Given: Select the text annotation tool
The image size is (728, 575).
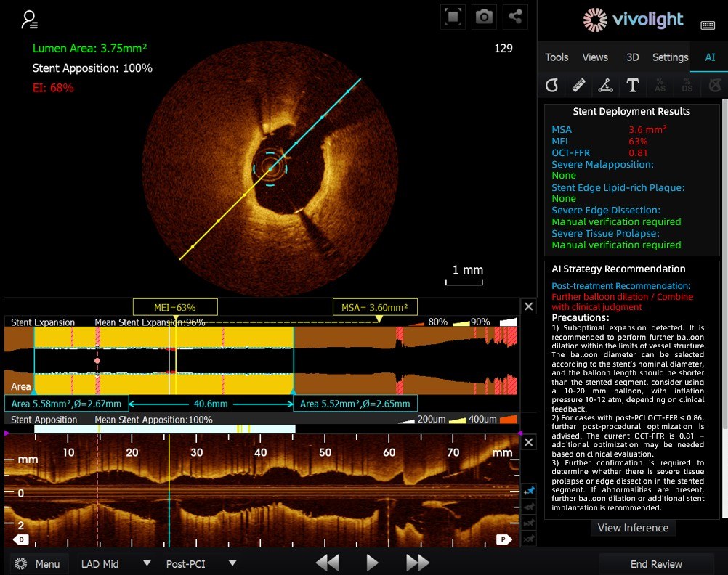Looking at the screenshot, I should pos(632,86).
